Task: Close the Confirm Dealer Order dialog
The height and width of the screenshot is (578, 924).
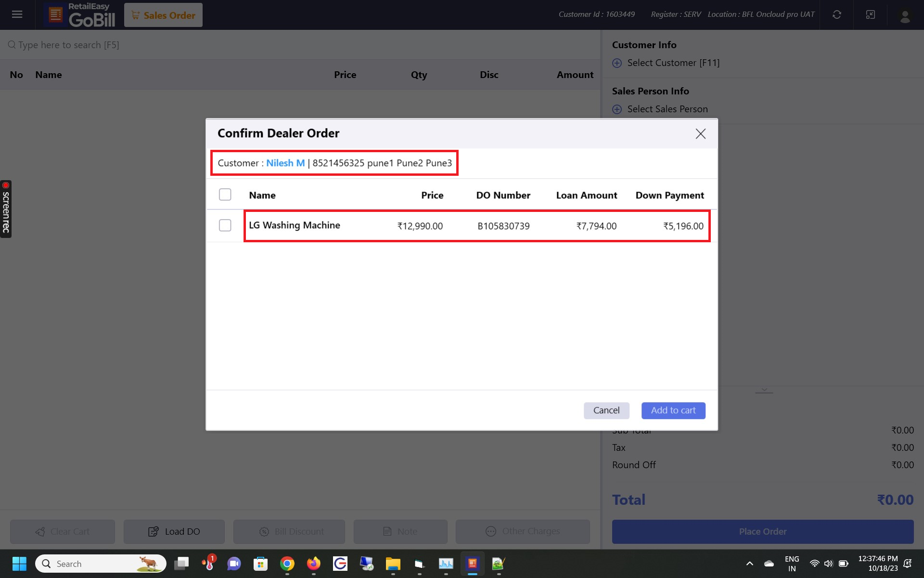Action: point(700,134)
